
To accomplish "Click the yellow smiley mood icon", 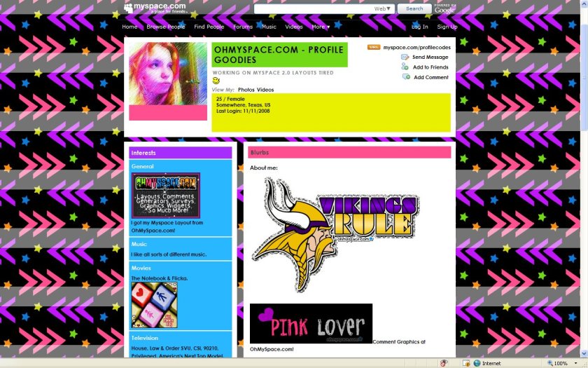I will (216, 81).
